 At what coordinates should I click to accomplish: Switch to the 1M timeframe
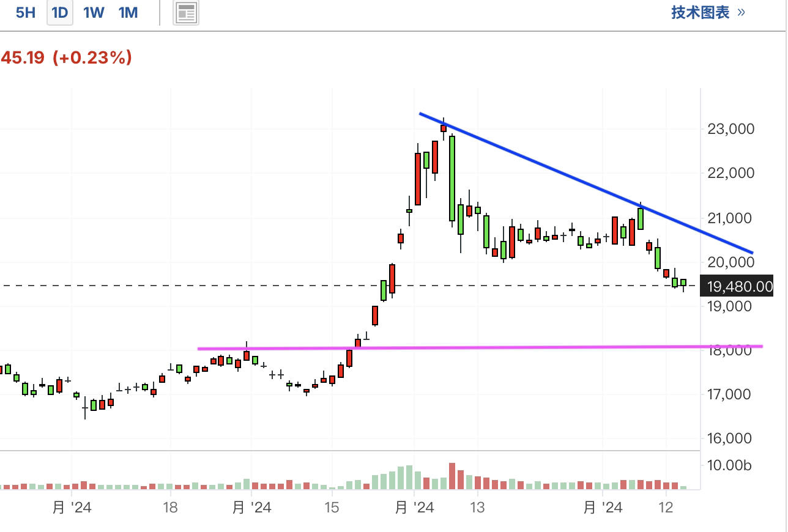click(x=128, y=13)
